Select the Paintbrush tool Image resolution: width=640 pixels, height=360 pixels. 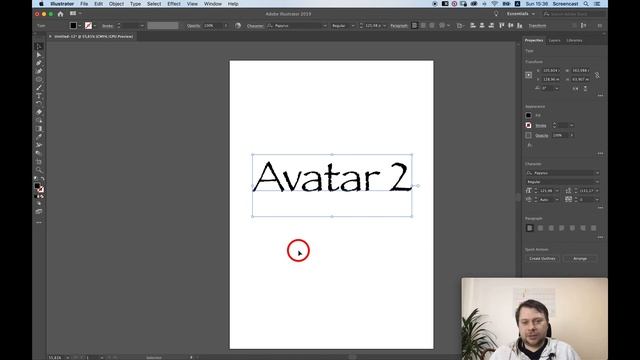point(39,88)
